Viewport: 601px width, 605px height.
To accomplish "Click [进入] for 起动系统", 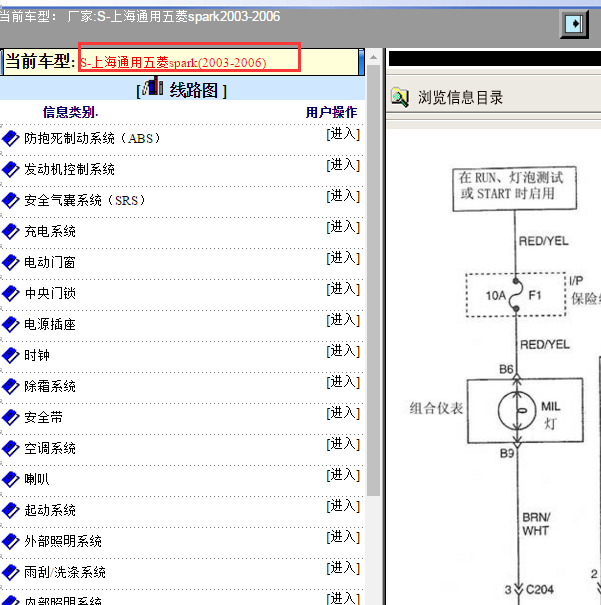I will (x=343, y=506).
